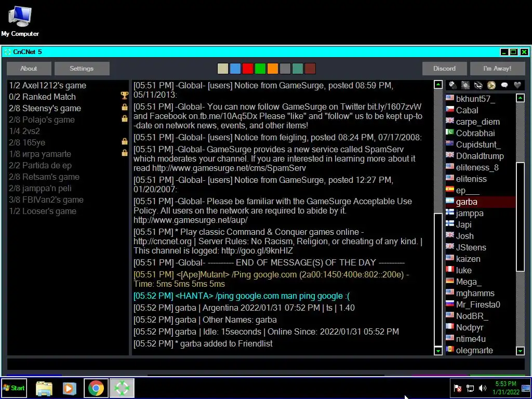
Task: Select the 0/2 Ranked Match entry
Action: point(68,97)
